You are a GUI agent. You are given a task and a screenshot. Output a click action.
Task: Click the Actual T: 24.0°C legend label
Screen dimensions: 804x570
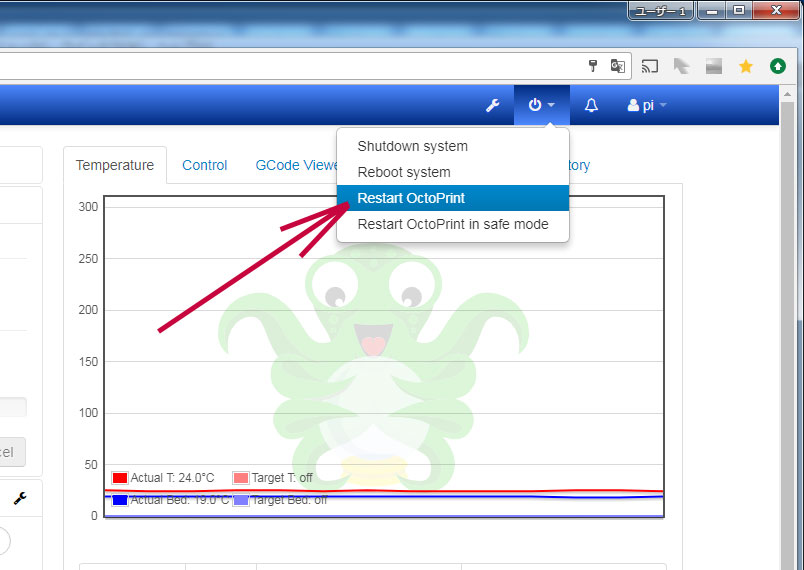tap(172, 478)
